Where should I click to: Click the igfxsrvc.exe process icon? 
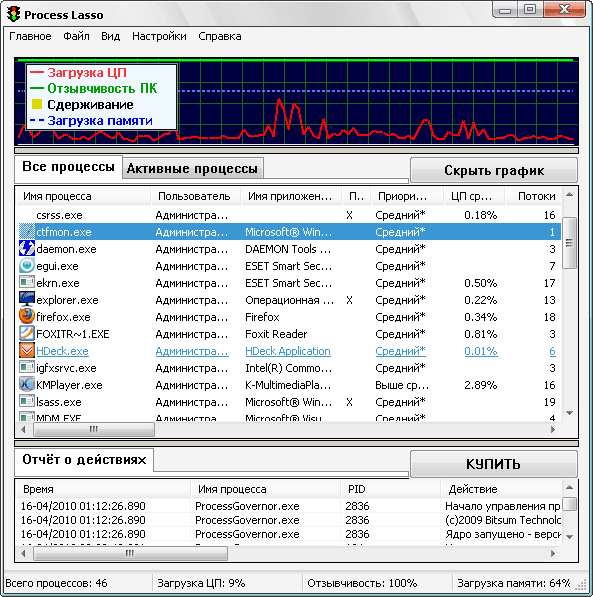[x=27, y=367]
